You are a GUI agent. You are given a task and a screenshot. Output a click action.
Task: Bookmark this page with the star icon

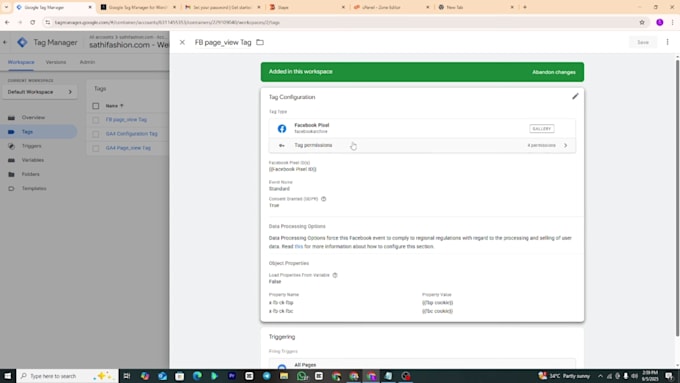(642, 22)
